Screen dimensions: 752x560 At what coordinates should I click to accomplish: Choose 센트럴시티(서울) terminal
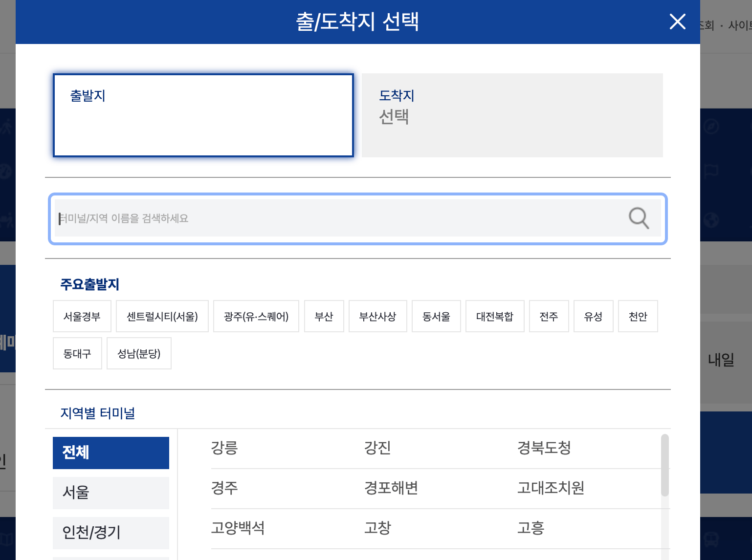162,316
